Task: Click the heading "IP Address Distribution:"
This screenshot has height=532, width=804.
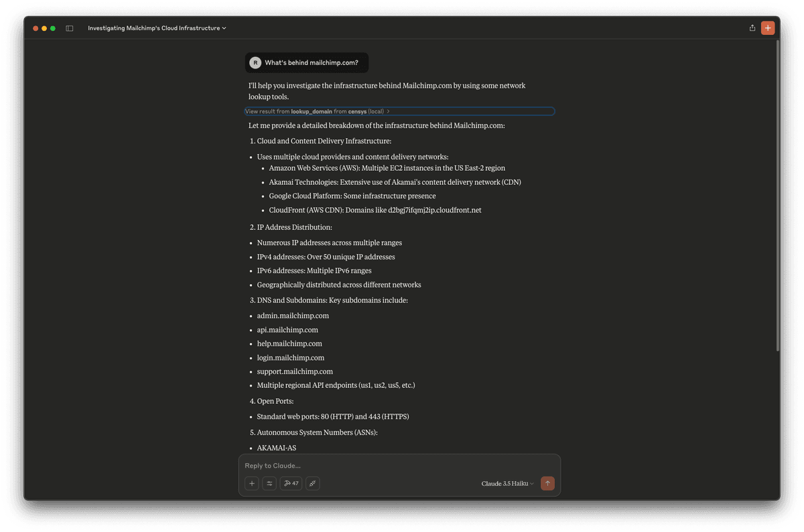Action: point(295,227)
